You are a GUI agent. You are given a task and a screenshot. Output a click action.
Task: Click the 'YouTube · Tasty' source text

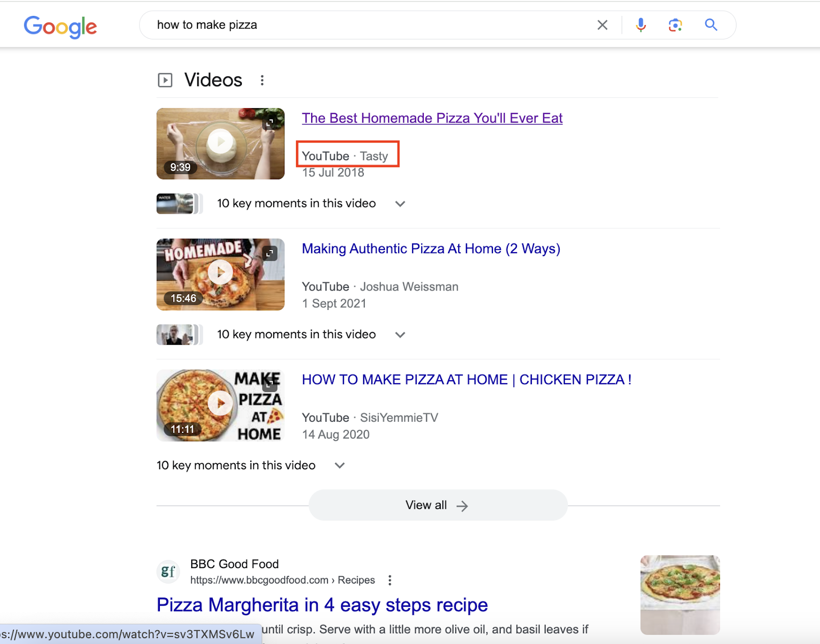coord(345,156)
